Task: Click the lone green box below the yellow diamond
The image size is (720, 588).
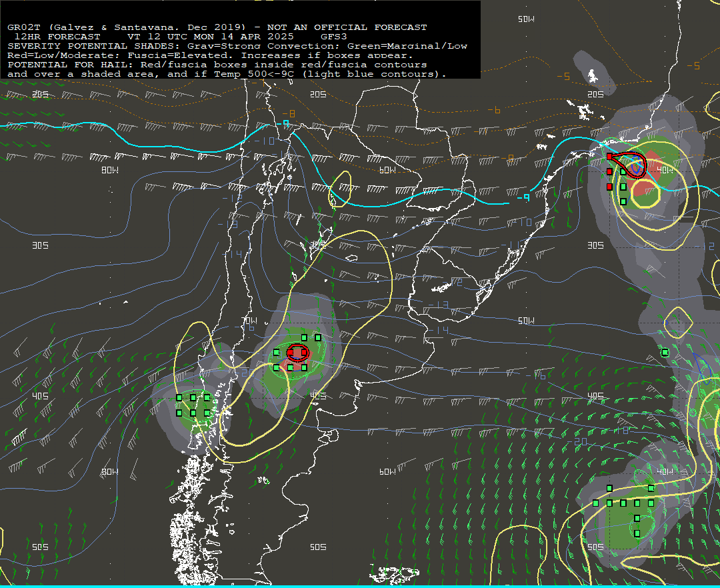Action: click(x=665, y=353)
